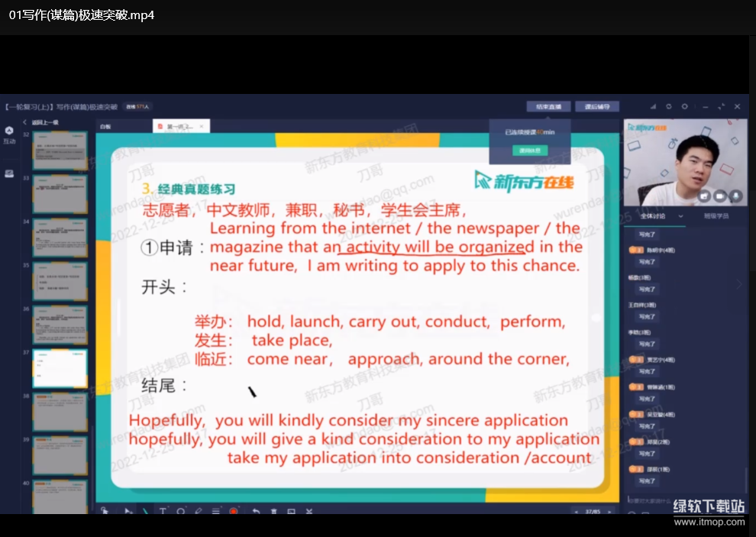Choose the red color in drawing toolbar
756x537 pixels.
tap(234, 510)
